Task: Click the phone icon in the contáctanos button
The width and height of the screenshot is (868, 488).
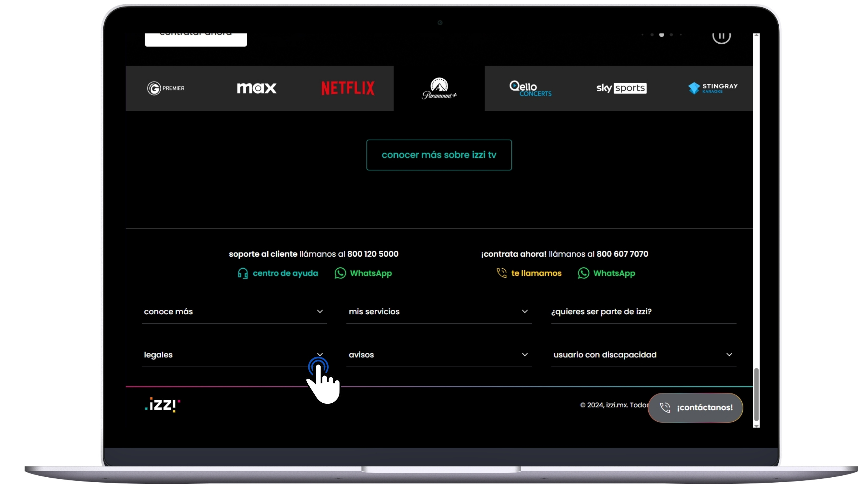Action: [x=665, y=408]
